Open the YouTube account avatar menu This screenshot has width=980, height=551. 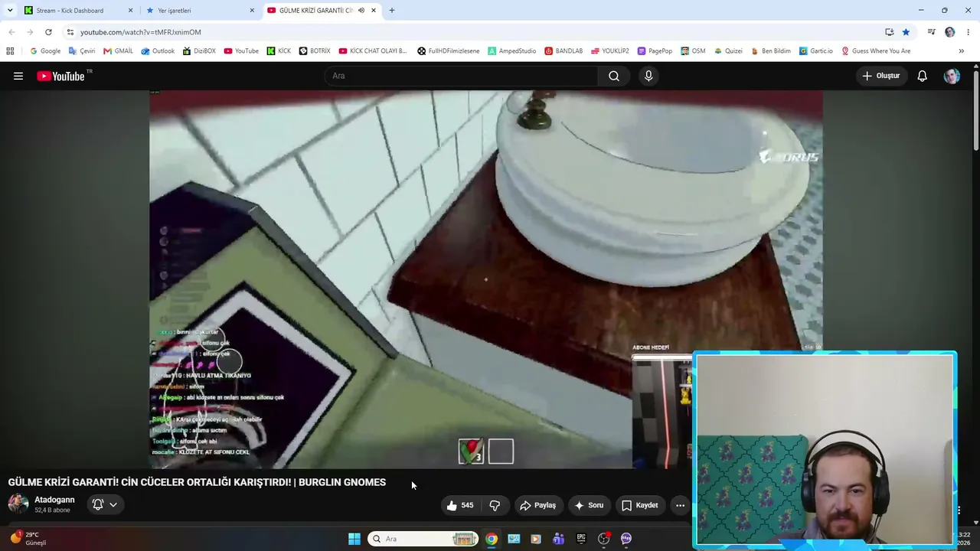tap(952, 76)
